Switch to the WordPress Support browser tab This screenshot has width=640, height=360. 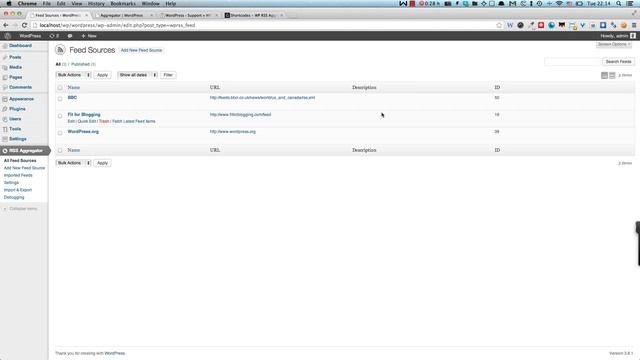188,15
